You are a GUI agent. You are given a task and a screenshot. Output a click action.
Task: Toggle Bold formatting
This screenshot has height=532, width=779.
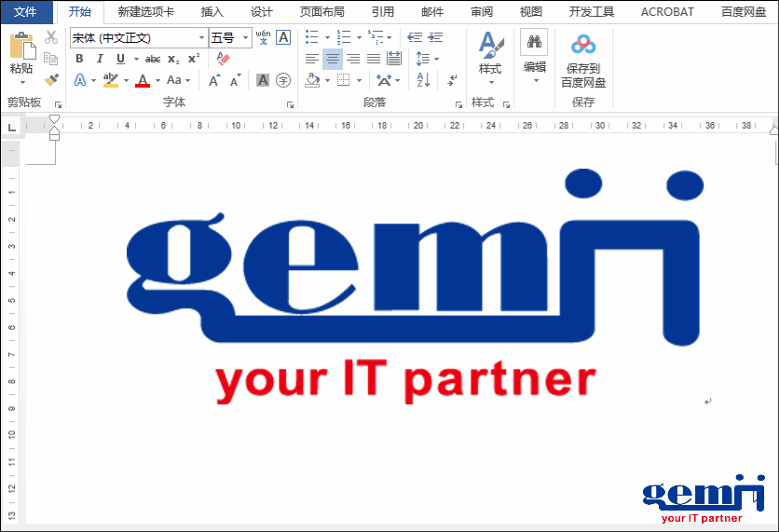(x=79, y=59)
